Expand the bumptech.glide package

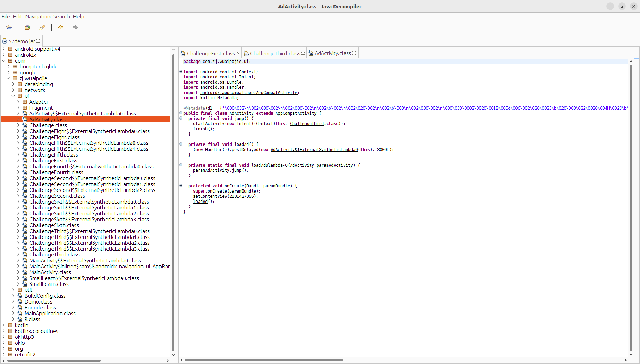coord(9,67)
